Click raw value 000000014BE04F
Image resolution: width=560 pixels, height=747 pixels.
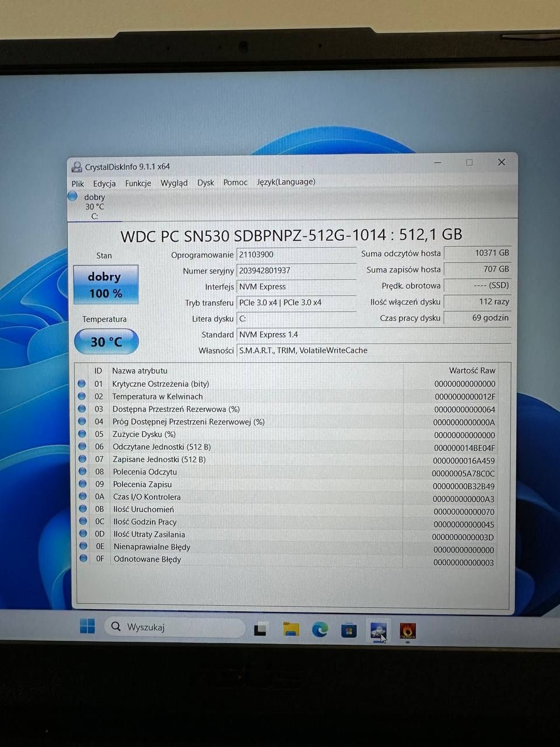(x=464, y=448)
